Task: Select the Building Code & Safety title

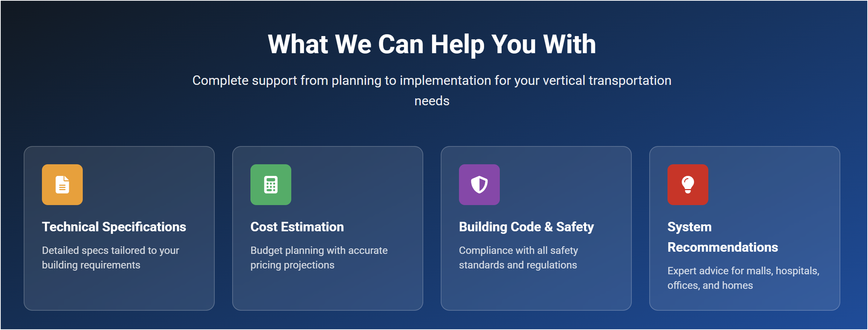Action: (526, 227)
